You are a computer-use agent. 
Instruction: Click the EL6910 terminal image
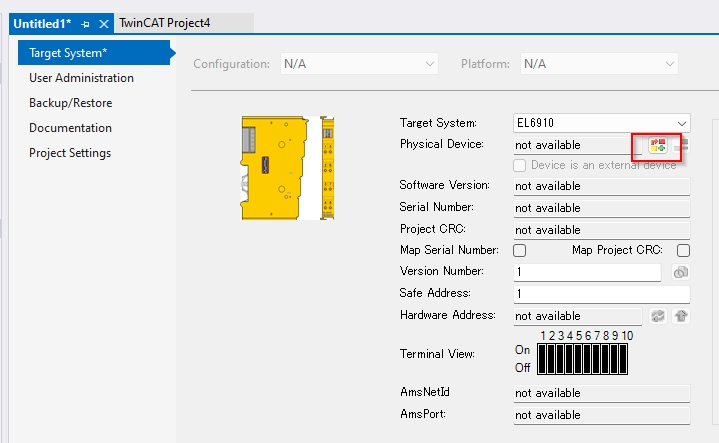point(288,168)
